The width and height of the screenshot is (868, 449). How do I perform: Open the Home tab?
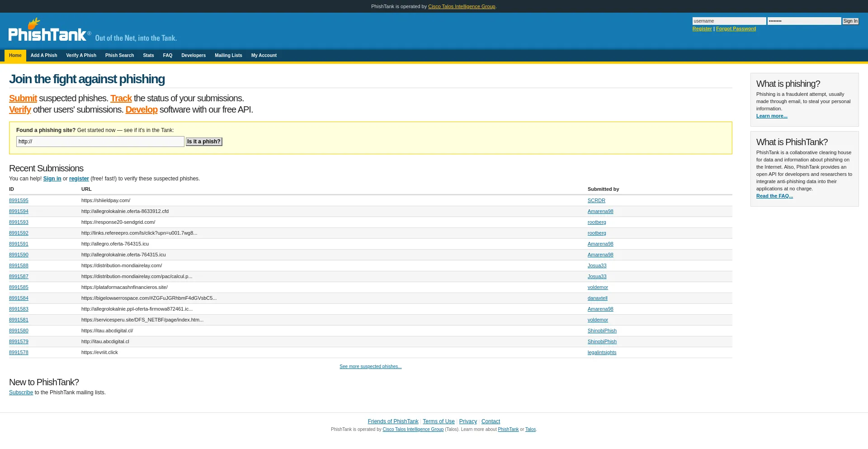(x=15, y=56)
